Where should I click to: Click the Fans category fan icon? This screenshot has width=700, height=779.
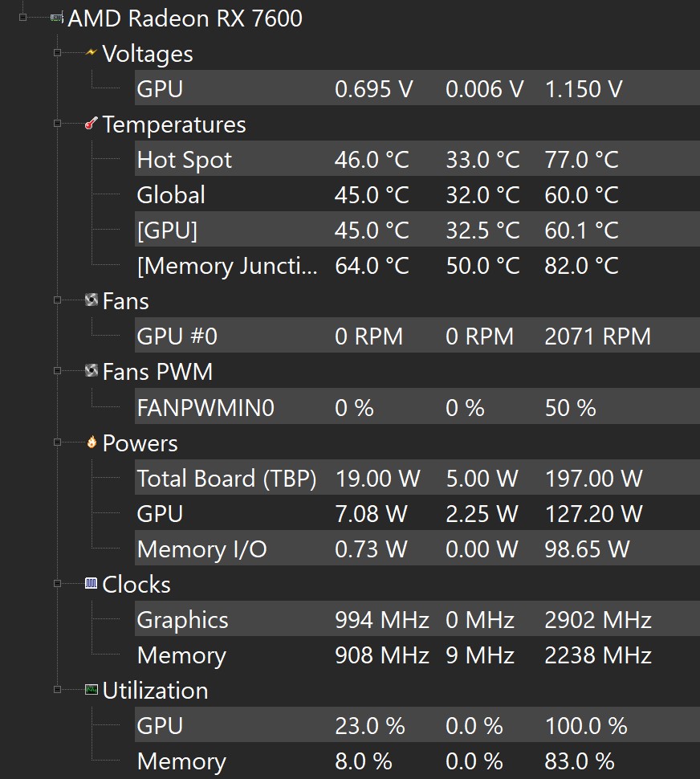pos(91,300)
